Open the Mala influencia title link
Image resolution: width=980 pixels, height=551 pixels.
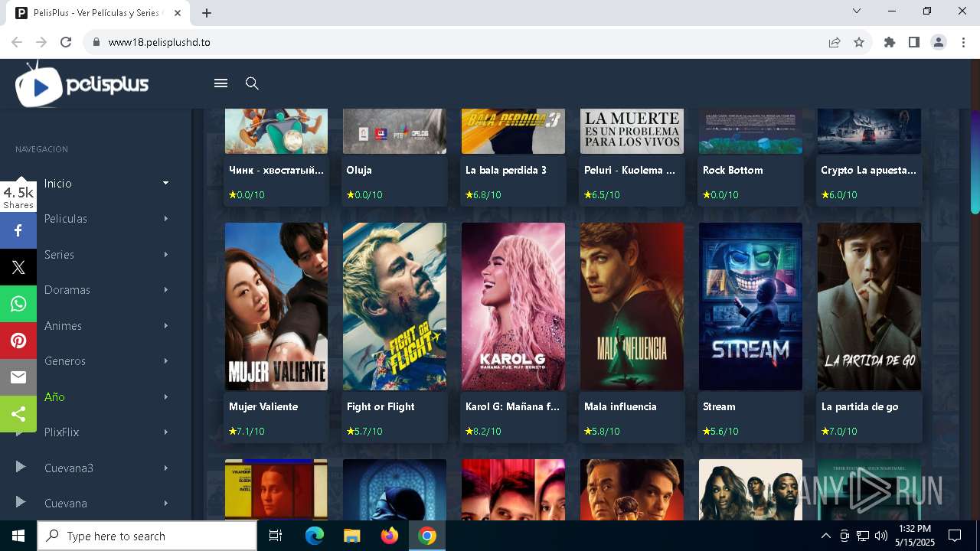pos(620,406)
